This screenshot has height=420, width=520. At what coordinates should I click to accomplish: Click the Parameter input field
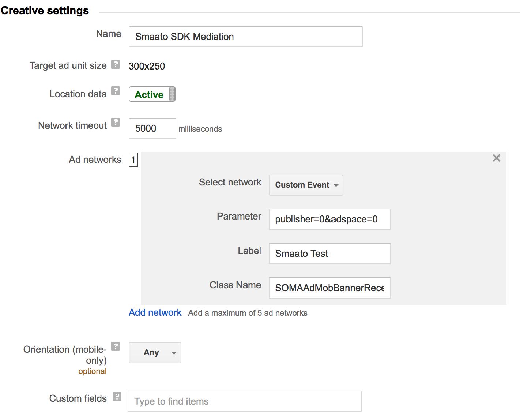(329, 219)
